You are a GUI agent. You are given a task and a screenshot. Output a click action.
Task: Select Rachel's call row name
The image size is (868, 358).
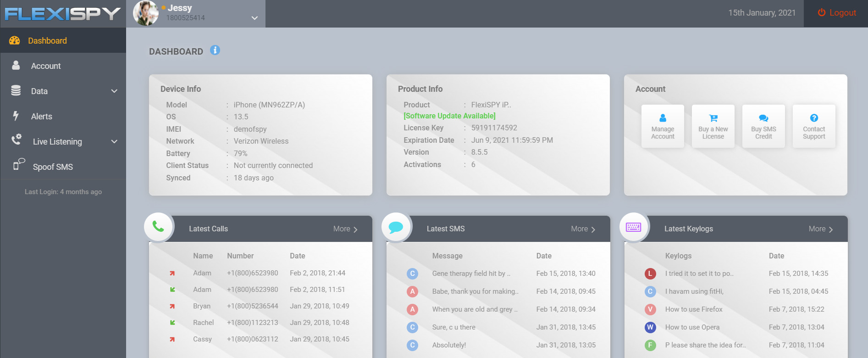coord(203,323)
